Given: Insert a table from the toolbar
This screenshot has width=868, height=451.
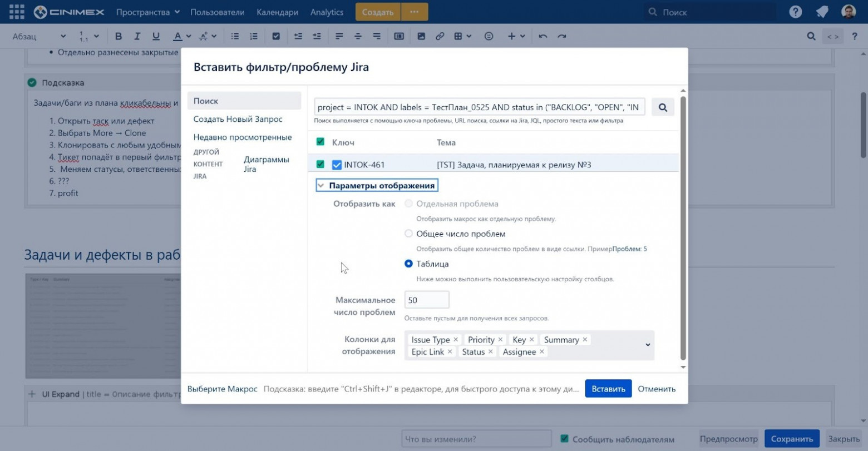Looking at the screenshot, I should 458,36.
